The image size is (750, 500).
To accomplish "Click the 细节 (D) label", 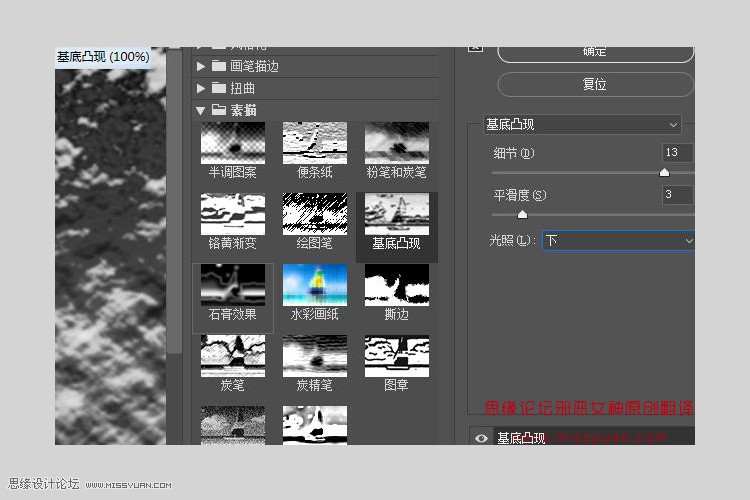I will (x=514, y=153).
